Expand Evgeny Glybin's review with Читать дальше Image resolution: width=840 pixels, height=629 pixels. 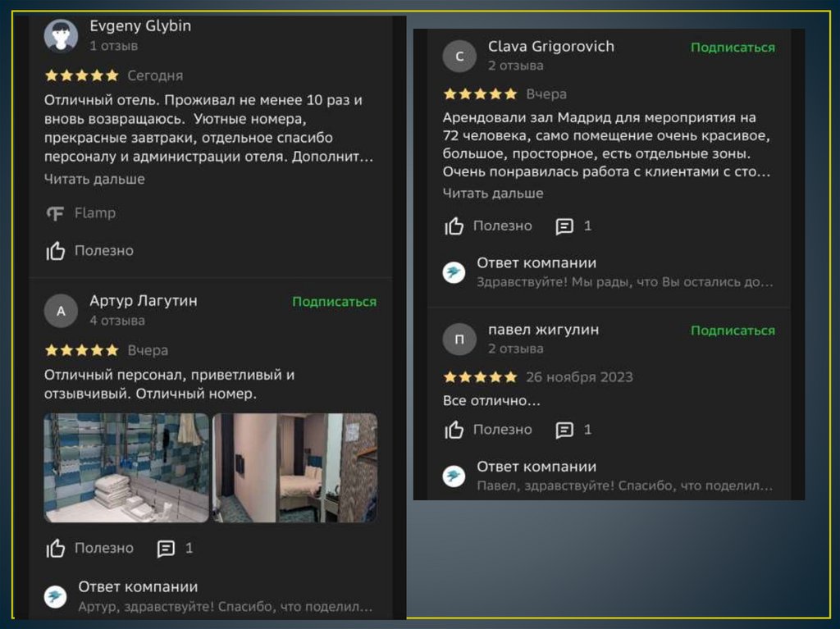94,179
